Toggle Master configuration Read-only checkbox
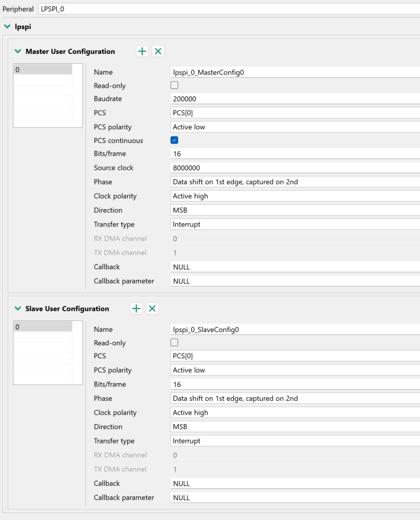The width and height of the screenshot is (420, 520). pos(174,85)
